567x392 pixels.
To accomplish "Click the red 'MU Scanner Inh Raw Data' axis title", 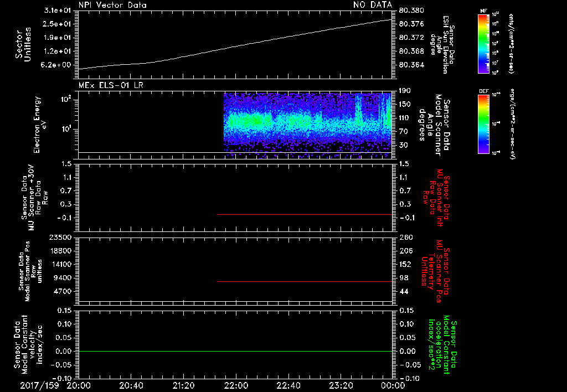I will click(435, 198).
